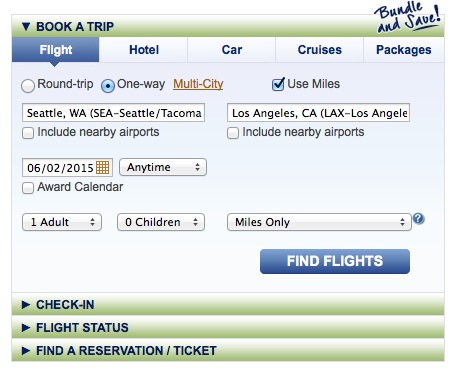Open the departure date calendar icon
Screen dimensions: 456x374
102,167
